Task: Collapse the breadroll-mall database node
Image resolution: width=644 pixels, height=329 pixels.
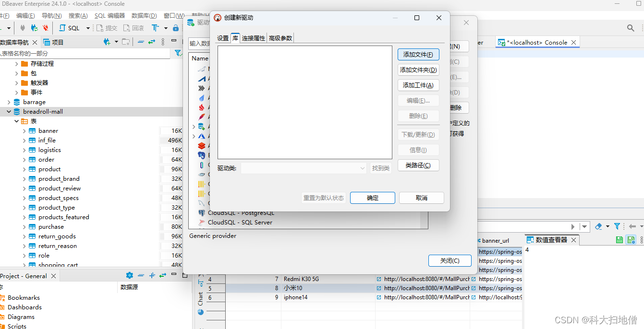Action: 9,112
